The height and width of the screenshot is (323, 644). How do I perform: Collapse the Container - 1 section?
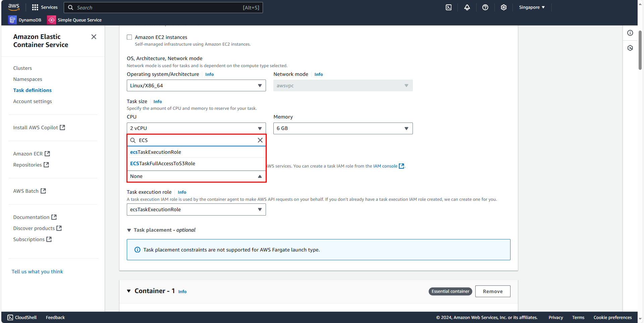[x=129, y=291]
